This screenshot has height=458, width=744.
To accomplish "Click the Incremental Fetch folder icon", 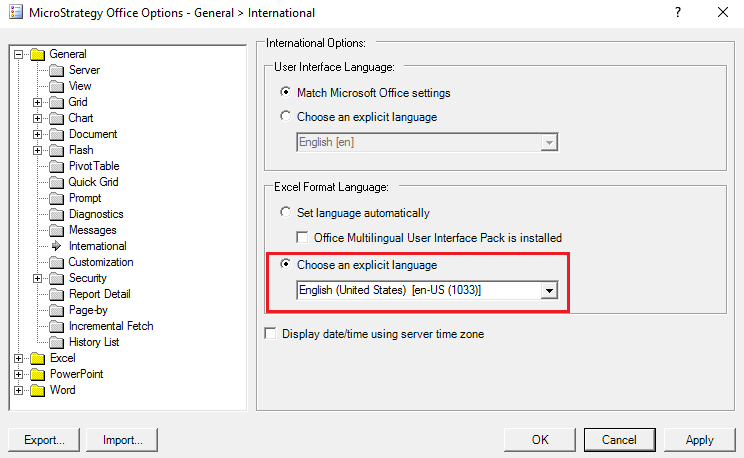I will [x=56, y=327].
